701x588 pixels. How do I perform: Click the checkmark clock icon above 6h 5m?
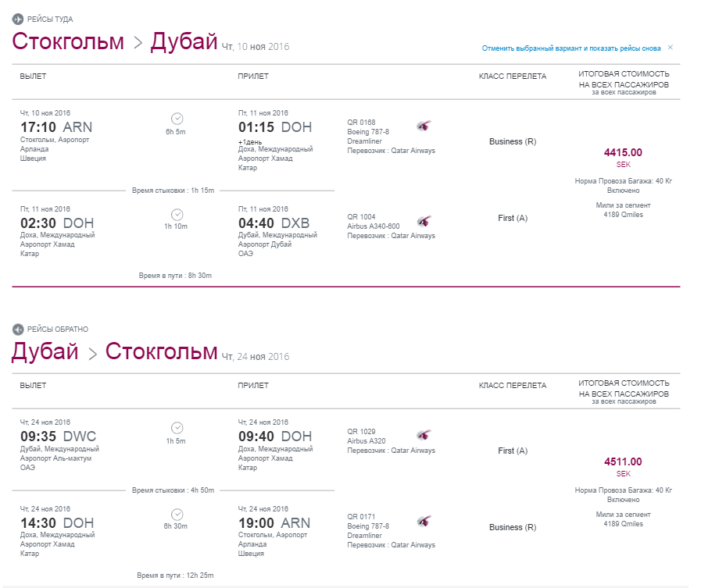coord(177,119)
